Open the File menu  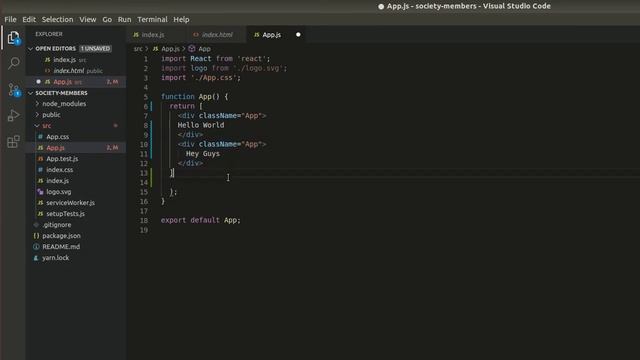[11, 20]
